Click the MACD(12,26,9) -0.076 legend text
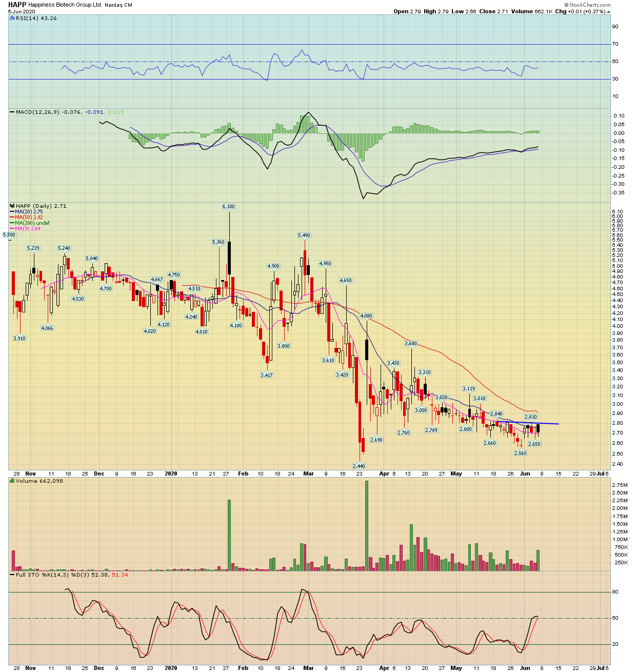The height and width of the screenshot is (672, 636). coord(49,112)
